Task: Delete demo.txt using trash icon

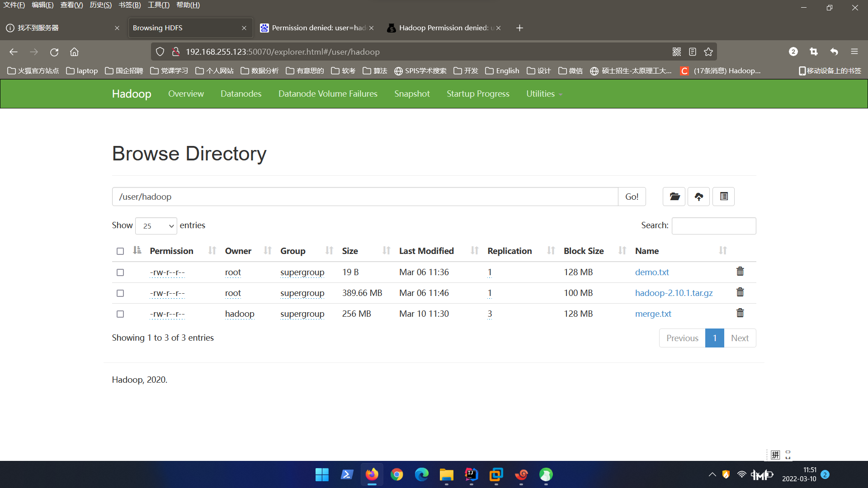Action: pos(740,272)
